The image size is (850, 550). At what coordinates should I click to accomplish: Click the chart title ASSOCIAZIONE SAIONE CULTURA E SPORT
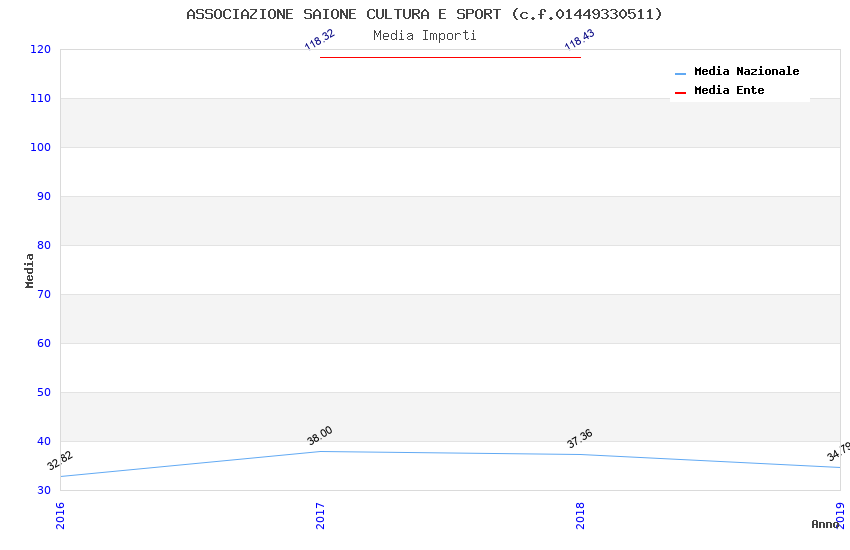[x=424, y=14]
